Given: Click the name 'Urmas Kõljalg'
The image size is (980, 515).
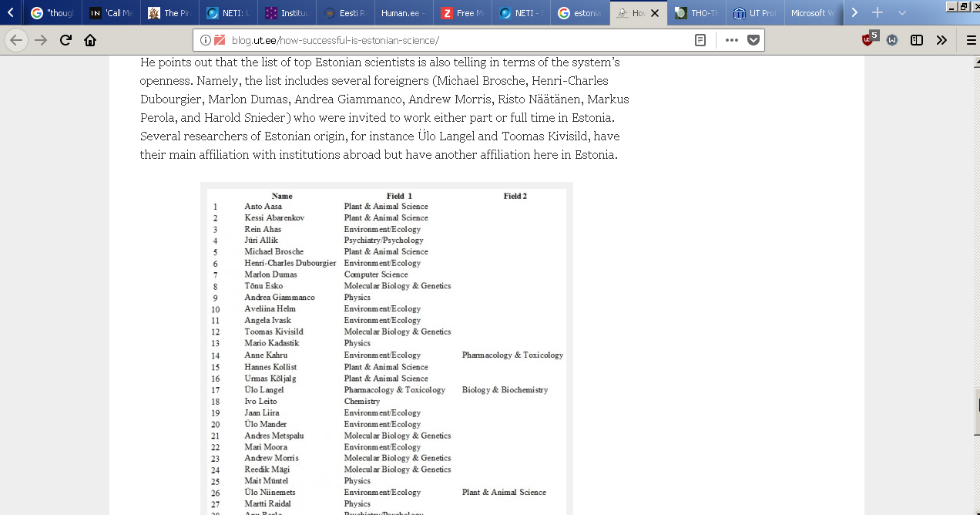Looking at the screenshot, I should click(x=270, y=379).
